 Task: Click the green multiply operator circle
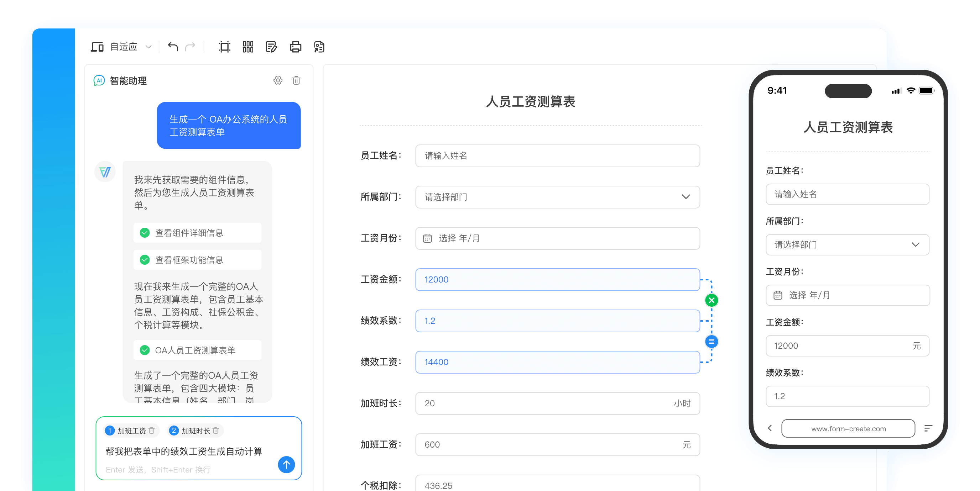[711, 300]
